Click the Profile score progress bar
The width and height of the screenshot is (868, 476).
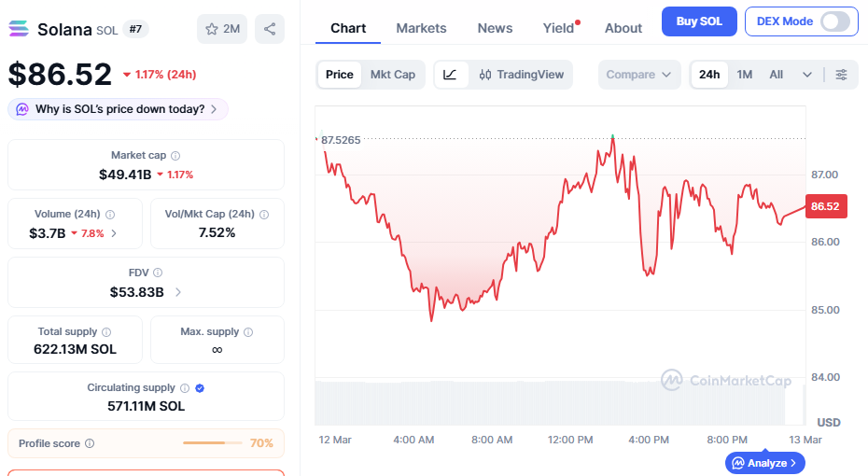[x=213, y=443]
